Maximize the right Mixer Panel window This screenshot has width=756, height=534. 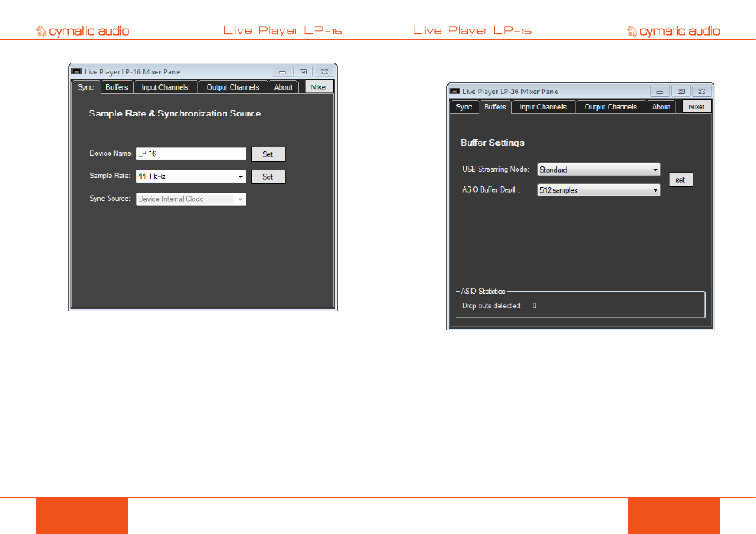[x=681, y=92]
